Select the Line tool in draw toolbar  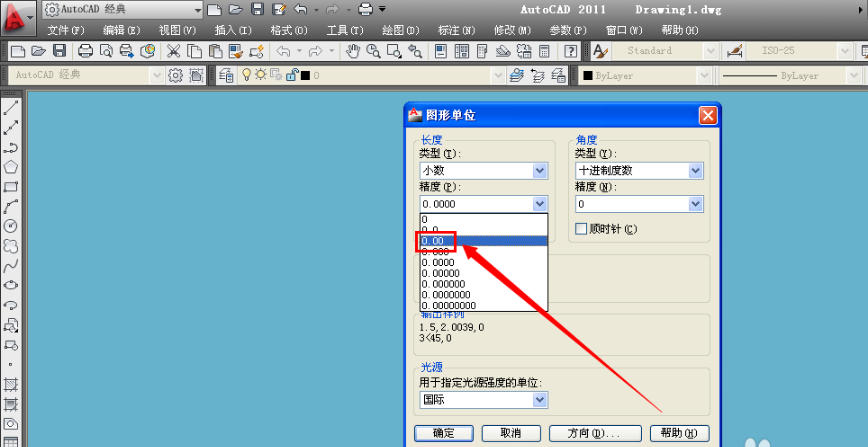pos(11,108)
